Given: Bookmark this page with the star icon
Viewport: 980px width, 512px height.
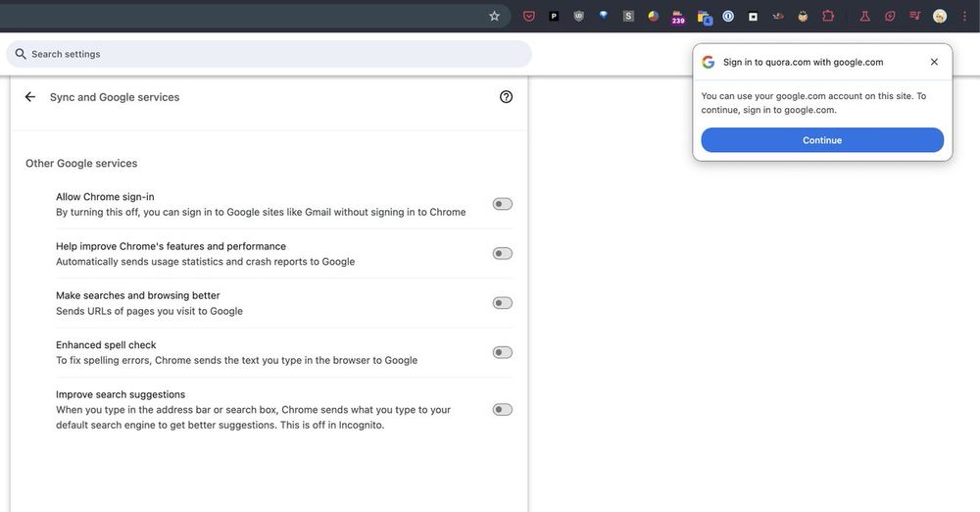Looking at the screenshot, I should 494,17.
